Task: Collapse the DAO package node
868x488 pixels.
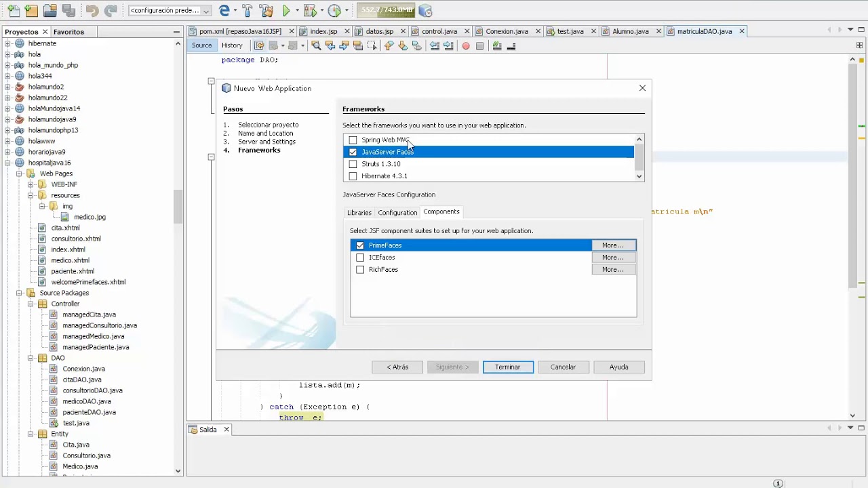Action: click(31, 358)
